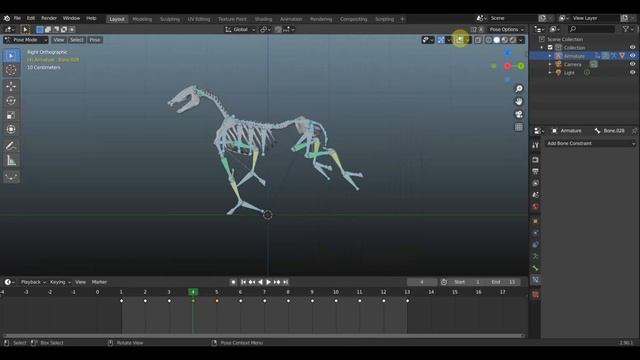Open the File menu
The height and width of the screenshot is (360, 640).
click(x=17, y=18)
